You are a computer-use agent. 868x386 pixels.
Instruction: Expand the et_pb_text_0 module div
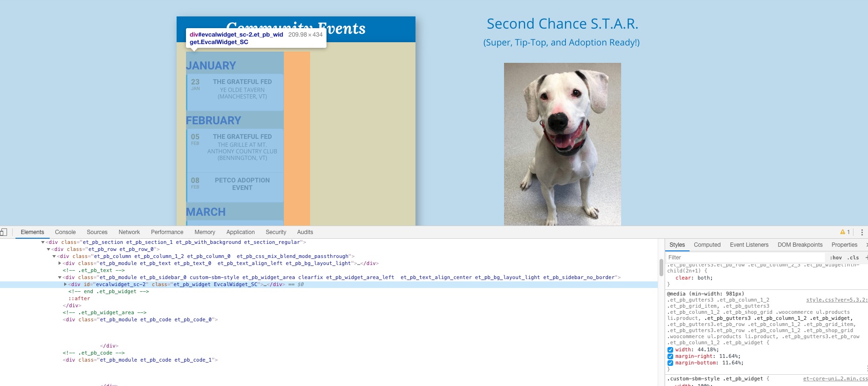click(x=59, y=264)
